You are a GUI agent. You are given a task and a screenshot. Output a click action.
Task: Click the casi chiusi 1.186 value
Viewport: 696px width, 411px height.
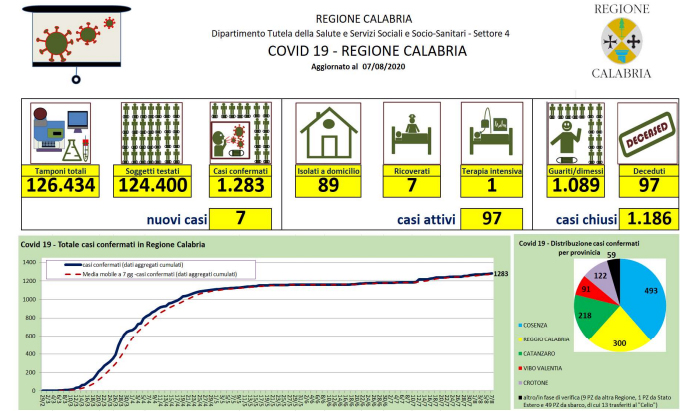[646, 218]
